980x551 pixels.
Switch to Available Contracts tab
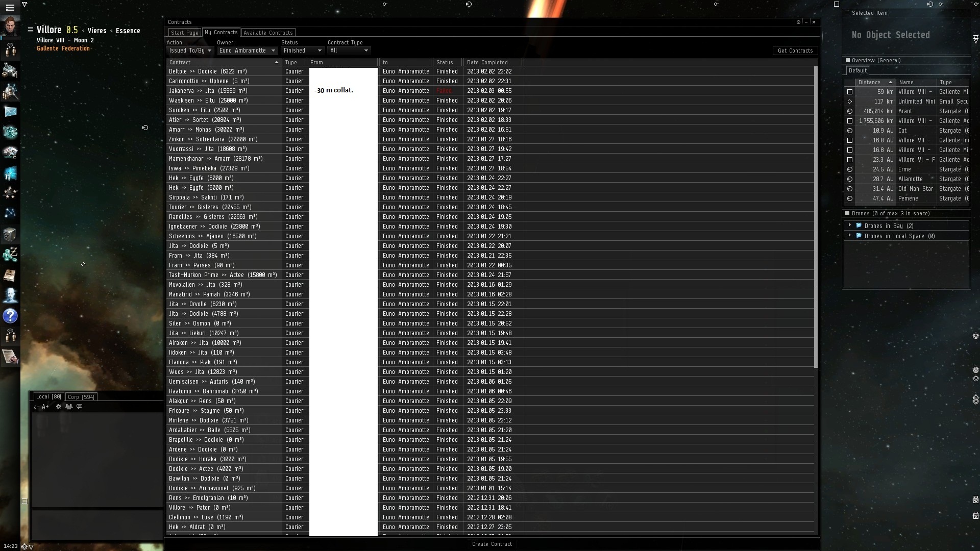click(x=268, y=33)
